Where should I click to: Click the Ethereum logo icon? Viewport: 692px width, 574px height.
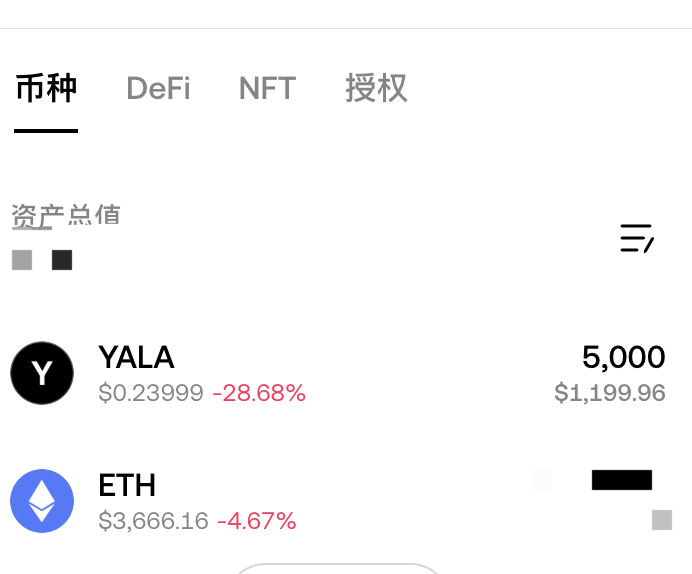42,501
